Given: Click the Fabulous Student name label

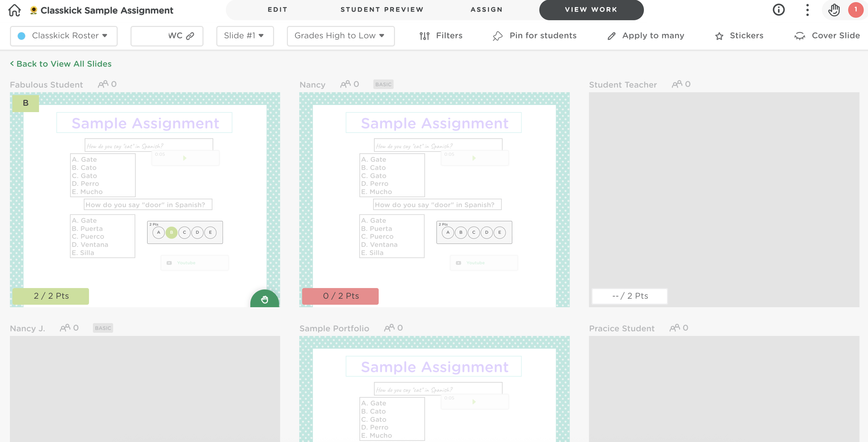Looking at the screenshot, I should [x=46, y=85].
